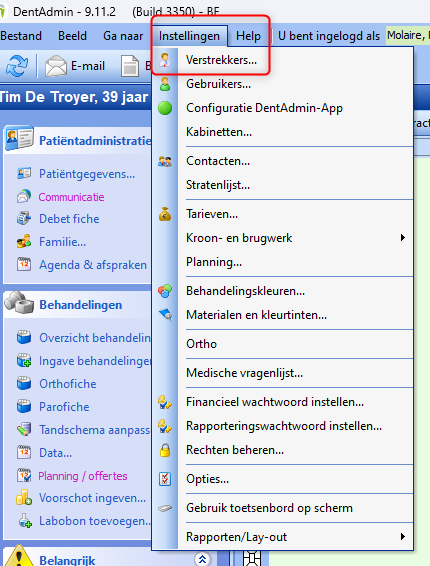Screen dimensions: 430x566
Task: Select the Opties... menu entry
Action: point(282,479)
